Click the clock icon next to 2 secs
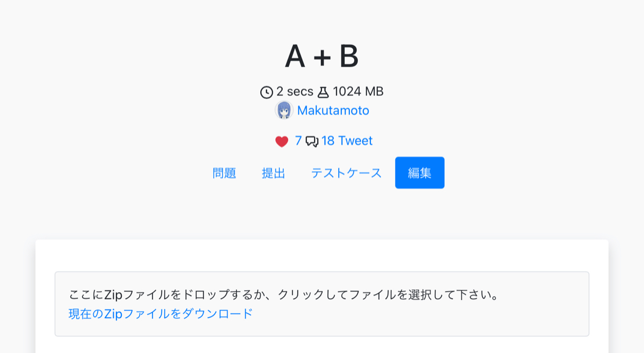Image resolution: width=644 pixels, height=353 pixels. (267, 91)
